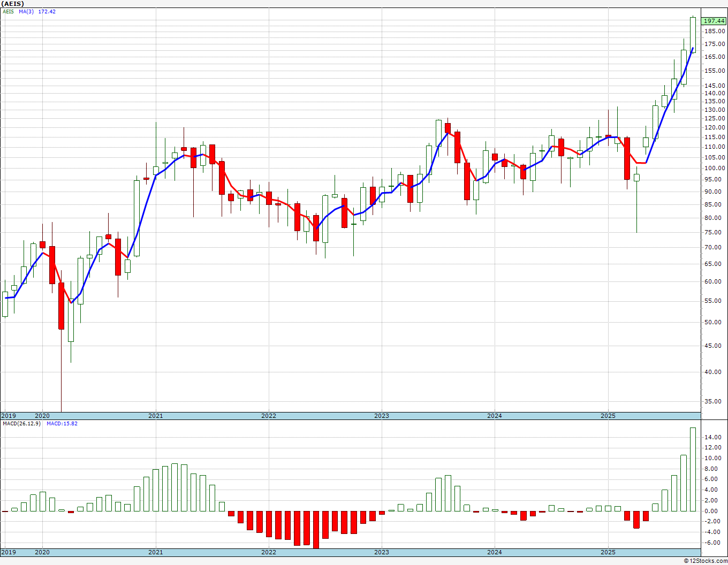Click the most recent candlestick near 197.44
Screen dimensions: 728x565
pyautogui.click(x=693, y=35)
